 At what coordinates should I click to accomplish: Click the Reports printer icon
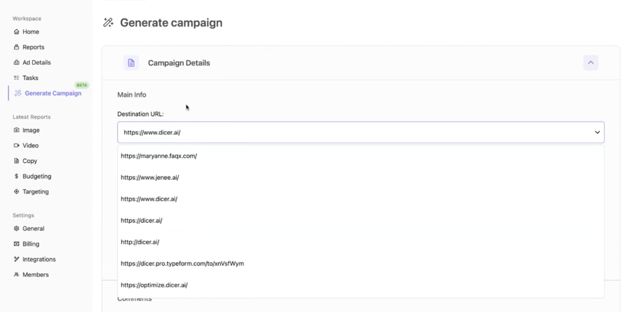(x=16, y=47)
